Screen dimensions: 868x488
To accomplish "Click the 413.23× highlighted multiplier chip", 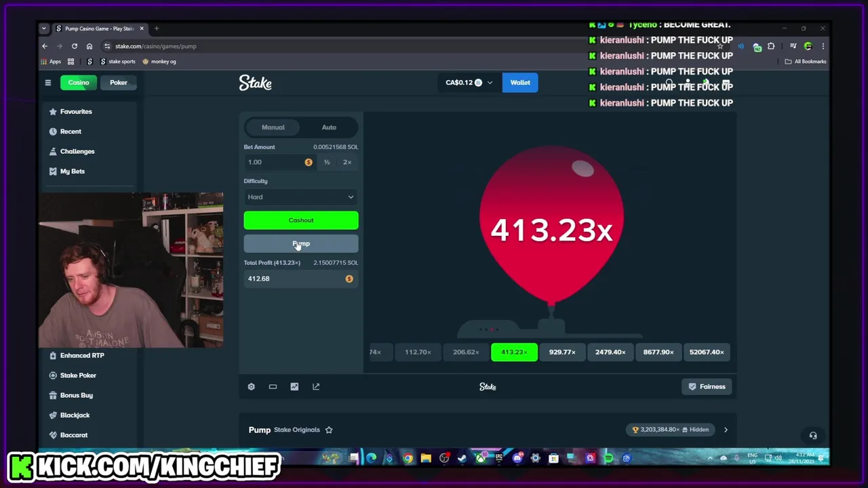I will pyautogui.click(x=514, y=352).
